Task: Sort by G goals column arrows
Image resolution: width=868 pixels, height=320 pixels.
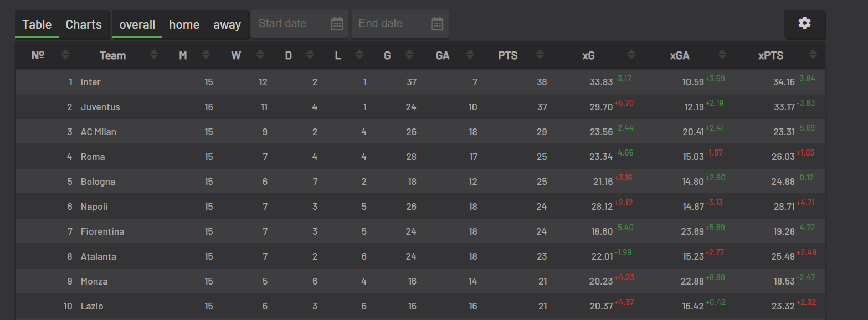Action: 409,55
